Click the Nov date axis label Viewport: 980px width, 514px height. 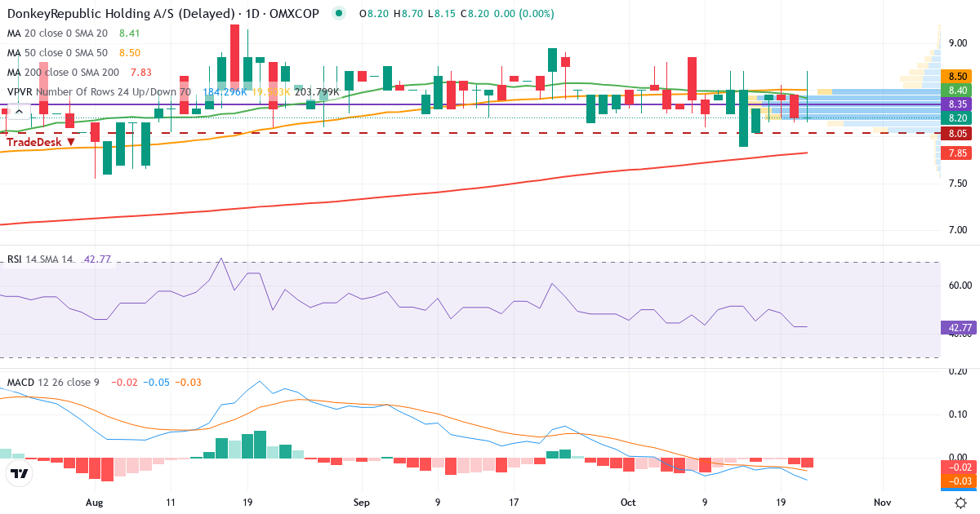tap(882, 503)
